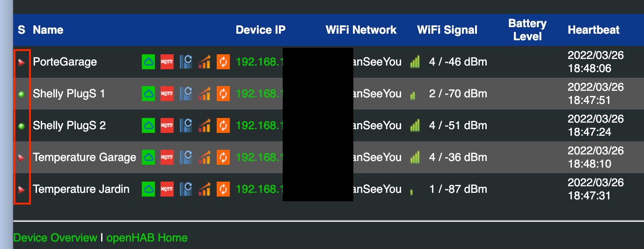Open the bar chart icon for Shelly PlugS 2

coord(205,125)
